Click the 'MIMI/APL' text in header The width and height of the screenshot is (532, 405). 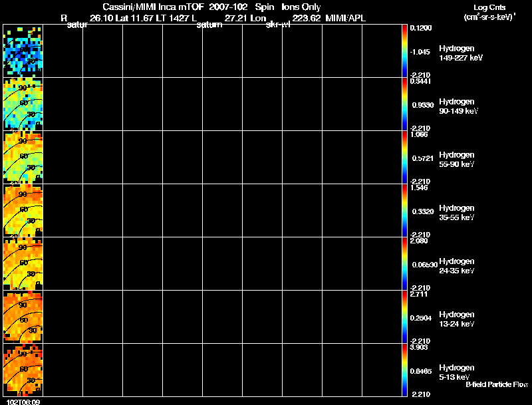(345, 19)
